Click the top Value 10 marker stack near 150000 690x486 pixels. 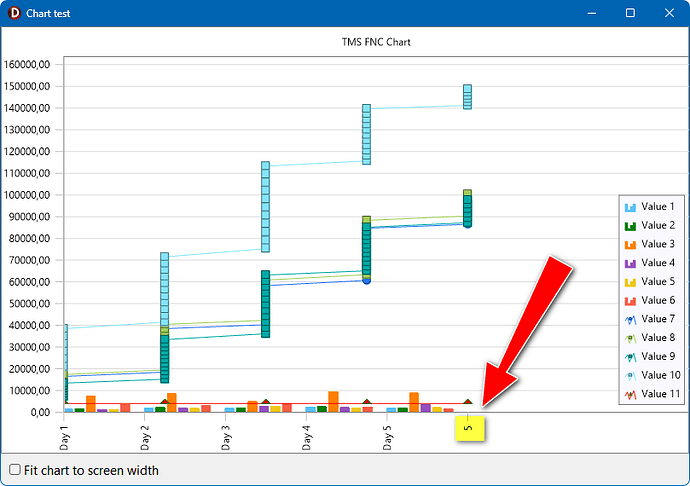(467, 97)
